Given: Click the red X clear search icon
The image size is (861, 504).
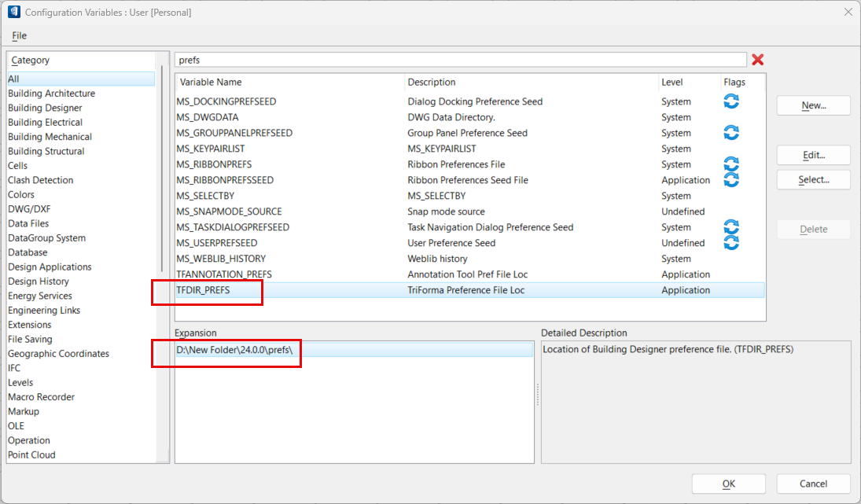Looking at the screenshot, I should [x=757, y=60].
